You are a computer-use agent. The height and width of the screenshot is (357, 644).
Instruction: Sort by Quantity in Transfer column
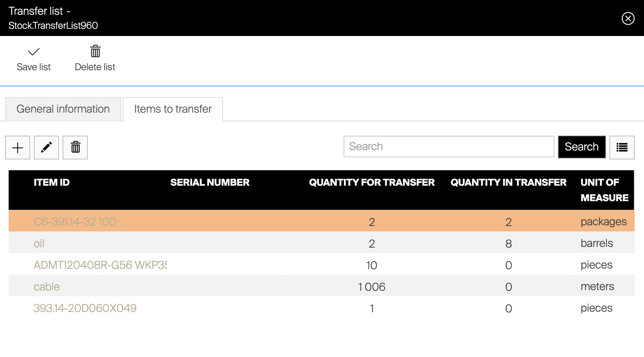pyautogui.click(x=508, y=182)
